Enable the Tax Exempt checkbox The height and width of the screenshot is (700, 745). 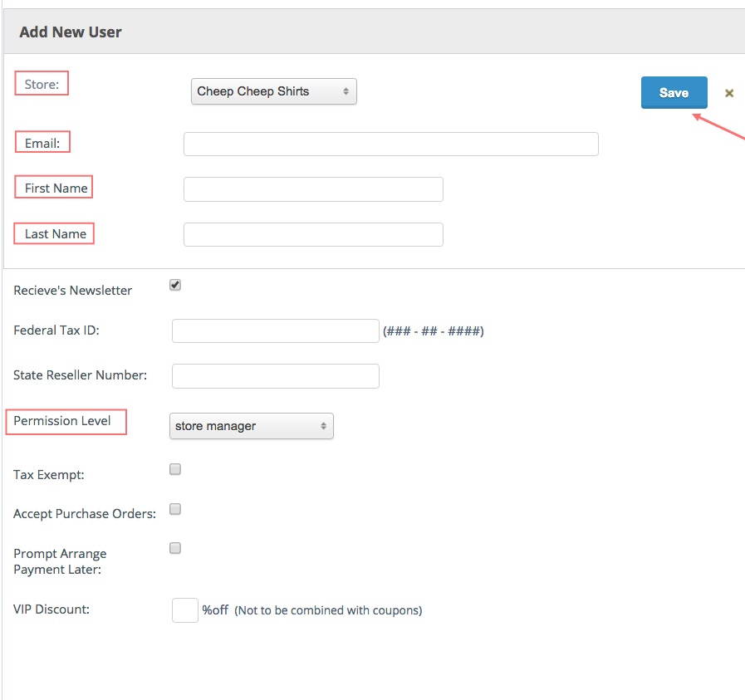[175, 469]
